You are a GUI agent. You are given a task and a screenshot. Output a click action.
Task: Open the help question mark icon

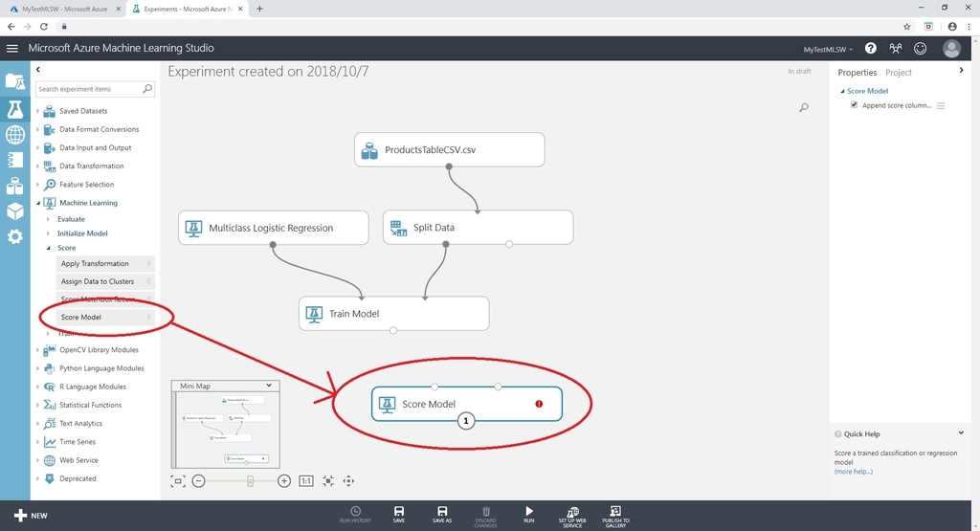[870, 48]
